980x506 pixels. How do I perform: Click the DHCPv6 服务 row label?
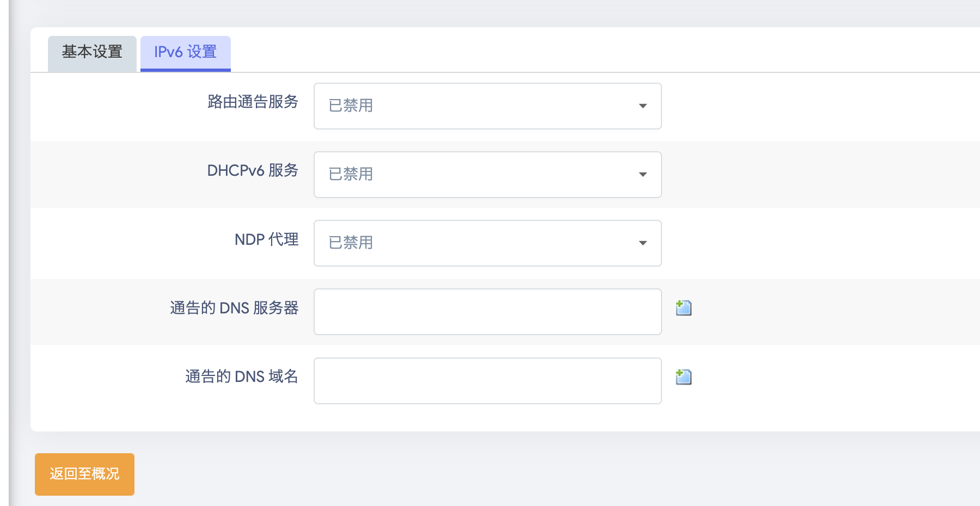253,171
